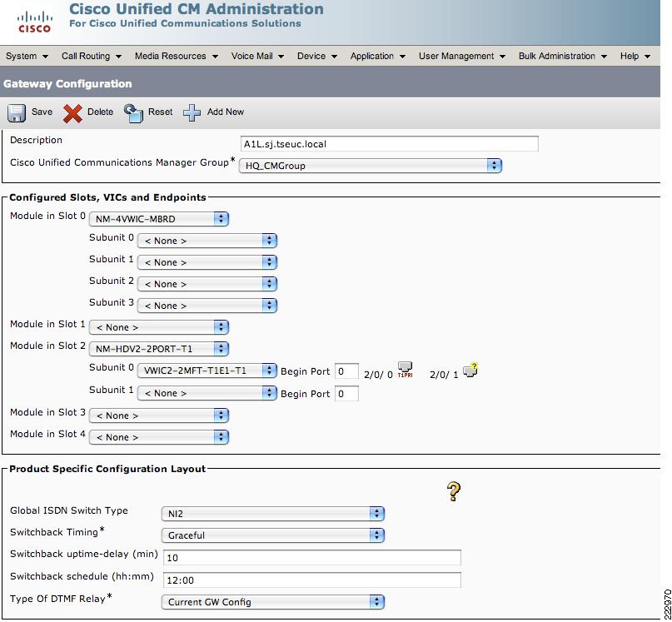Open the Type Of DTMF Relay dropdown
Image resolution: width=672 pixels, height=622 pixels.
click(x=272, y=602)
